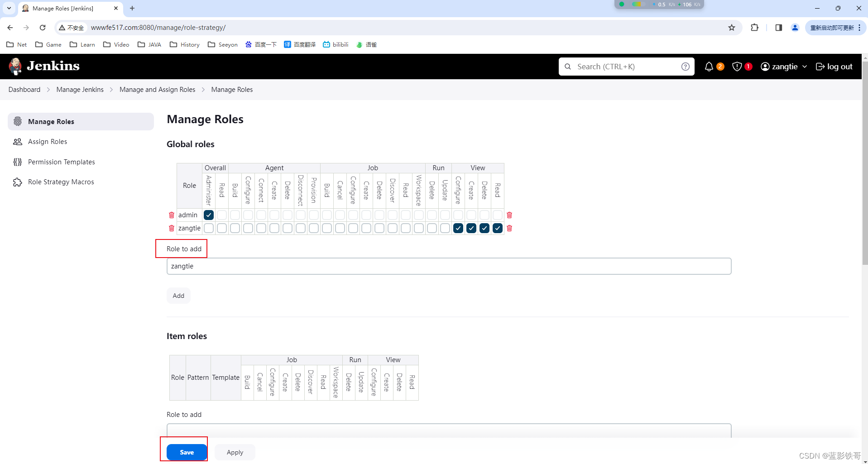
Task: Open the JAVA bookmarks folder
Action: click(x=149, y=44)
